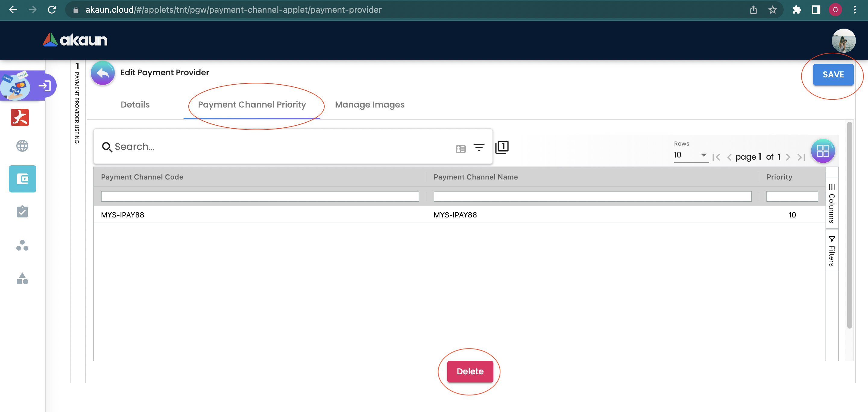Switch to the Manage Images tab
The image size is (868, 412).
coord(370,105)
